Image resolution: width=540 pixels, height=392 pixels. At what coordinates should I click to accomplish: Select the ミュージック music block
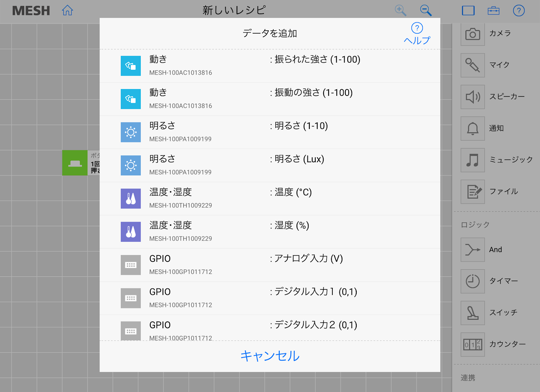[x=473, y=160]
